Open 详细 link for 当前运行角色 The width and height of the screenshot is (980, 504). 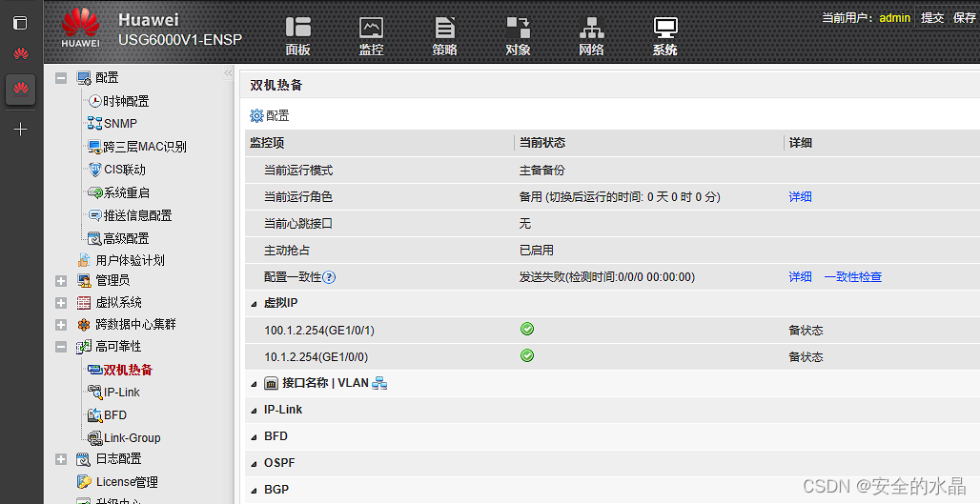(800, 196)
